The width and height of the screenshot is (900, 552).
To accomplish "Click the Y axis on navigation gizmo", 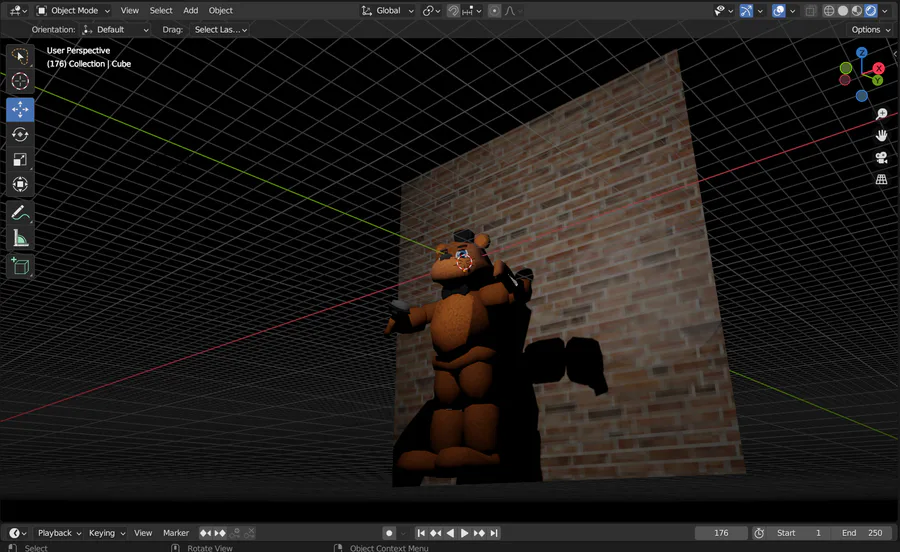I will [x=877, y=80].
